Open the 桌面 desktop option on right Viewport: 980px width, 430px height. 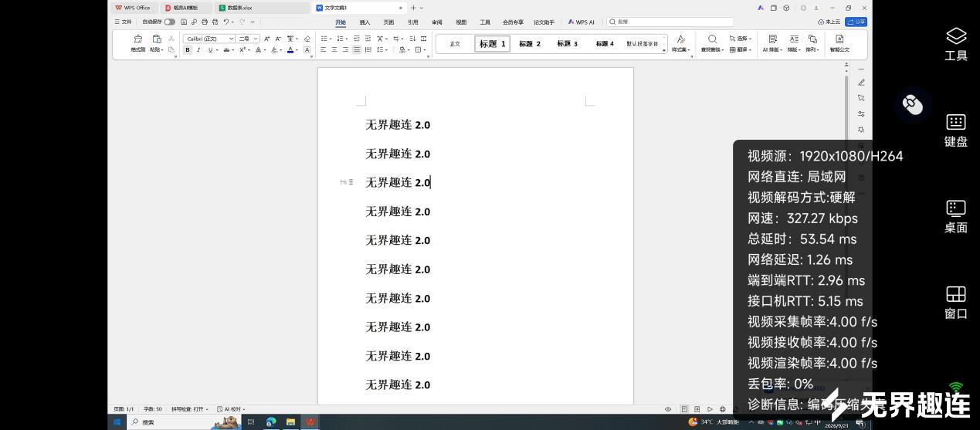(956, 216)
